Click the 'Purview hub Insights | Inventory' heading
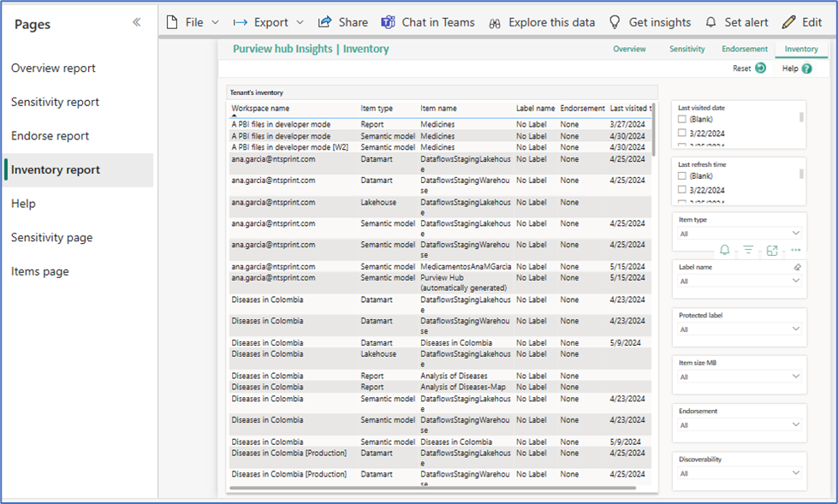 point(311,49)
